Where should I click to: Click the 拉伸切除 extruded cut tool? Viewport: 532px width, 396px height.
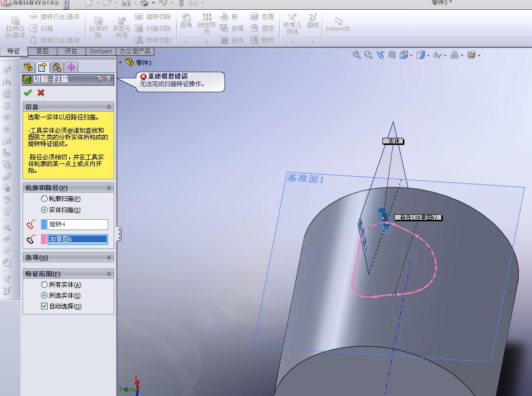pos(98,28)
